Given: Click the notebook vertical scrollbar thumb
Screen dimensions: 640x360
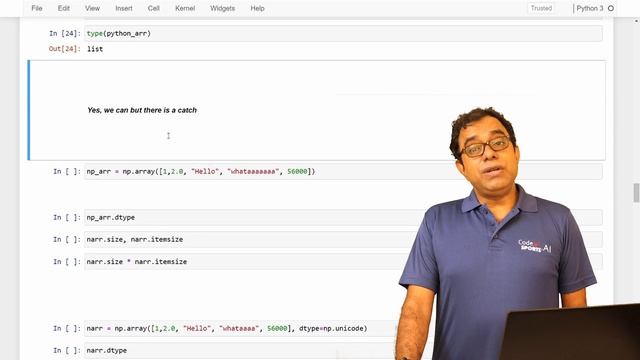Looking at the screenshot, I should point(636,193).
